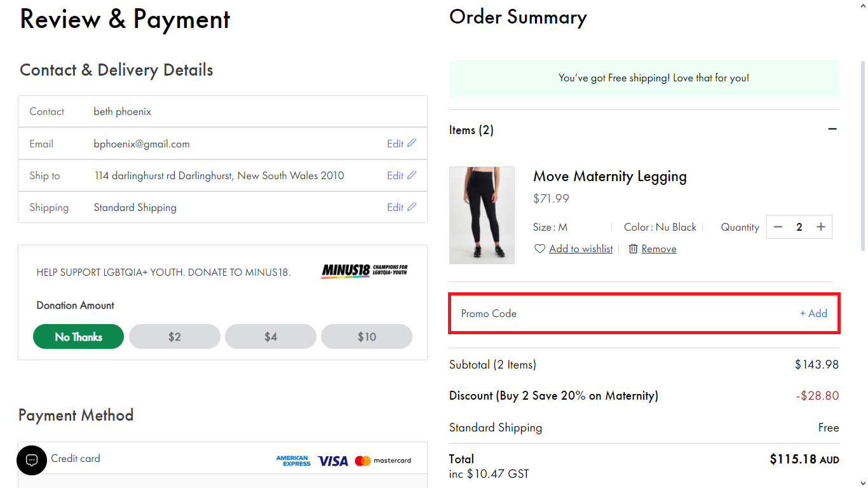Click the Edit pencil icon for Email

[x=413, y=144]
